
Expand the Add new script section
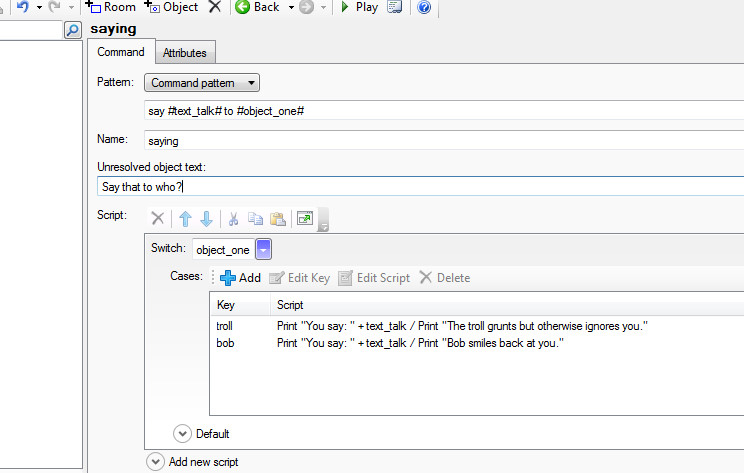155,462
